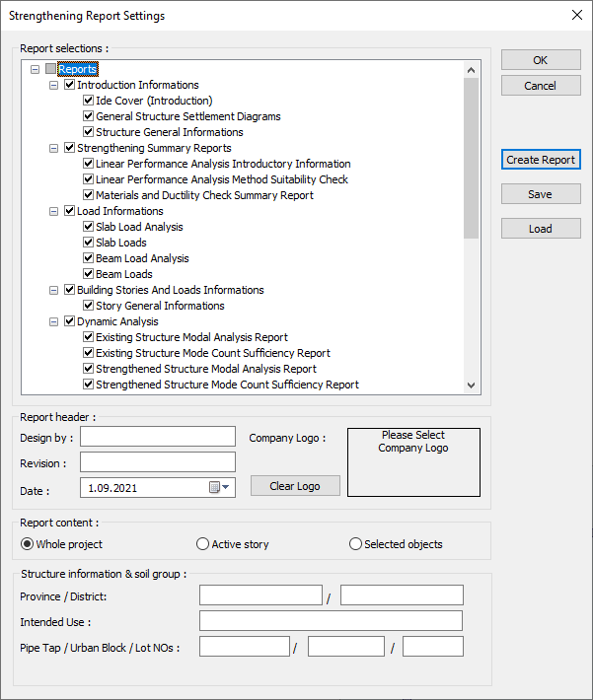Image resolution: width=593 pixels, height=700 pixels.
Task: Toggle Slab Load Analysis checkbox
Action: [x=89, y=227]
